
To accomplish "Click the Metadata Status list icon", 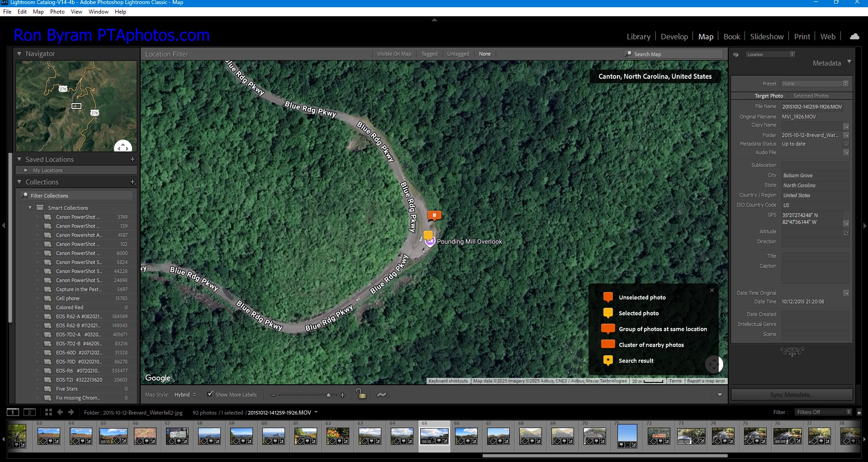I will tap(846, 144).
